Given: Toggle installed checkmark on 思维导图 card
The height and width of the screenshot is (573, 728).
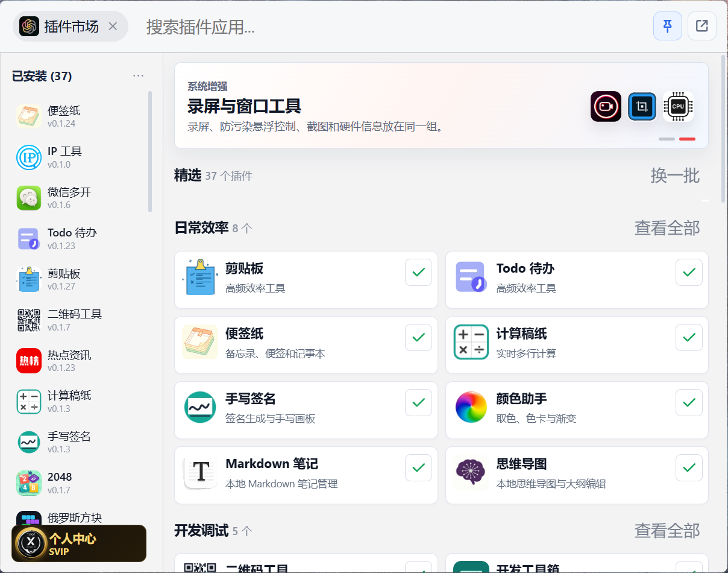Looking at the screenshot, I should pyautogui.click(x=689, y=468).
